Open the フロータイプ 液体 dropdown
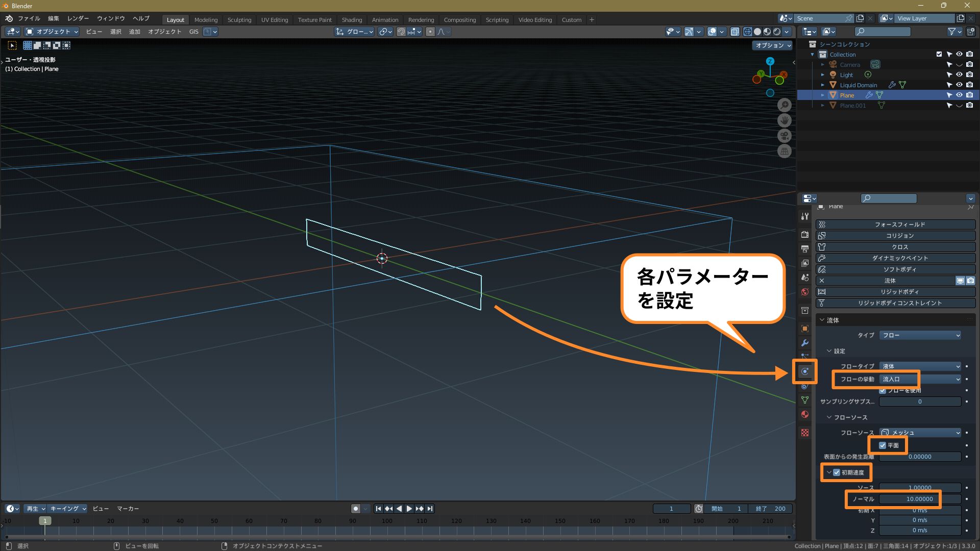 tap(920, 366)
